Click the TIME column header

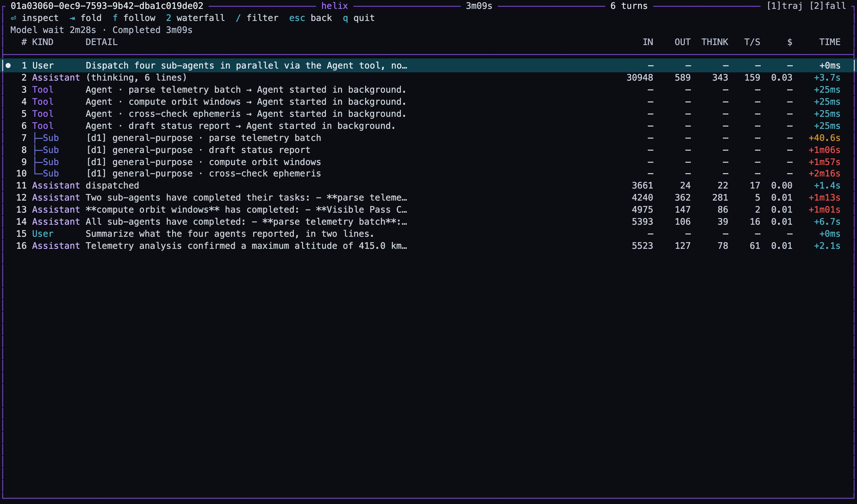[830, 42]
